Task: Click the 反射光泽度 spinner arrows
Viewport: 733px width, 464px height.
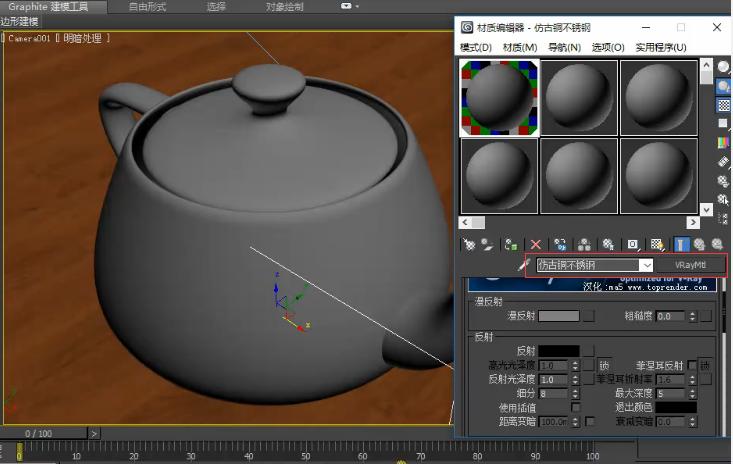Action: pos(575,379)
